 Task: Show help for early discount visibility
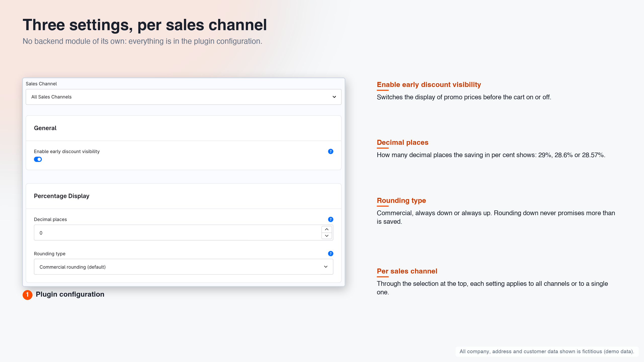[x=331, y=151]
